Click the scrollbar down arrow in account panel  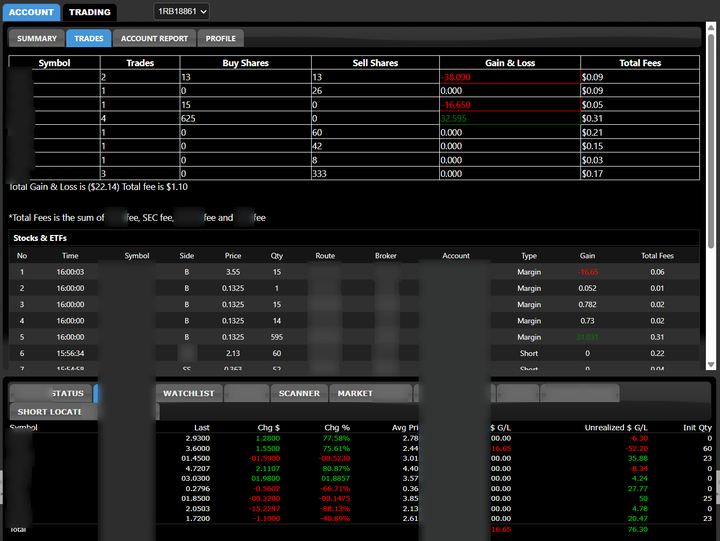tap(711, 365)
